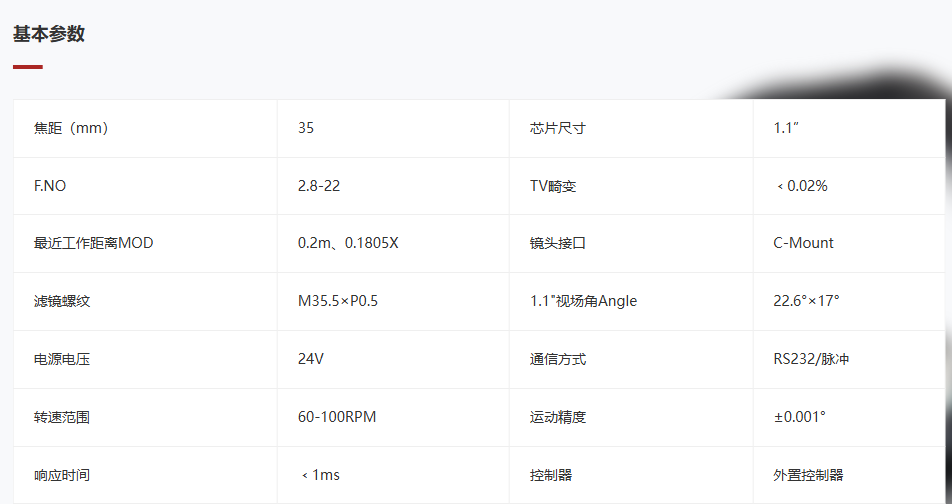Click the focal length value 35
The width and height of the screenshot is (952, 504).
pos(306,128)
